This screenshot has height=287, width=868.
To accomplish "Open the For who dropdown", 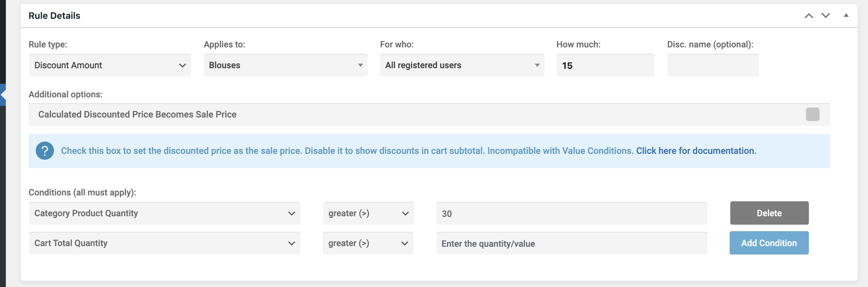I will (462, 65).
